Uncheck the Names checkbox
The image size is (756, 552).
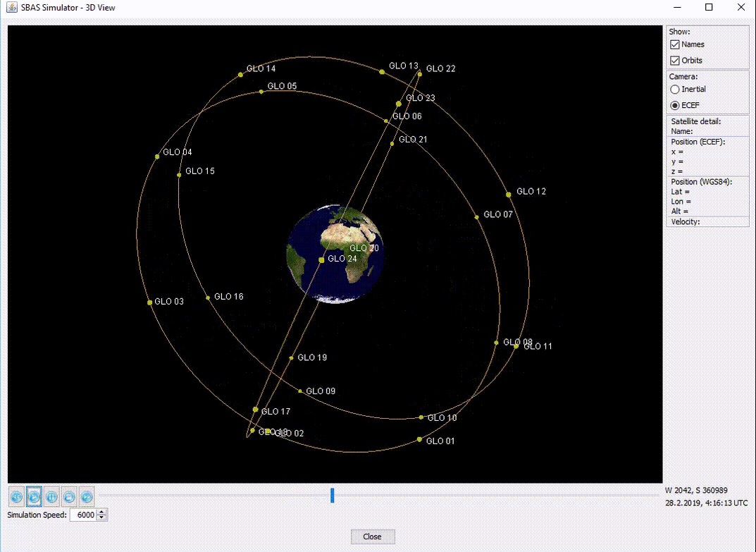675,44
